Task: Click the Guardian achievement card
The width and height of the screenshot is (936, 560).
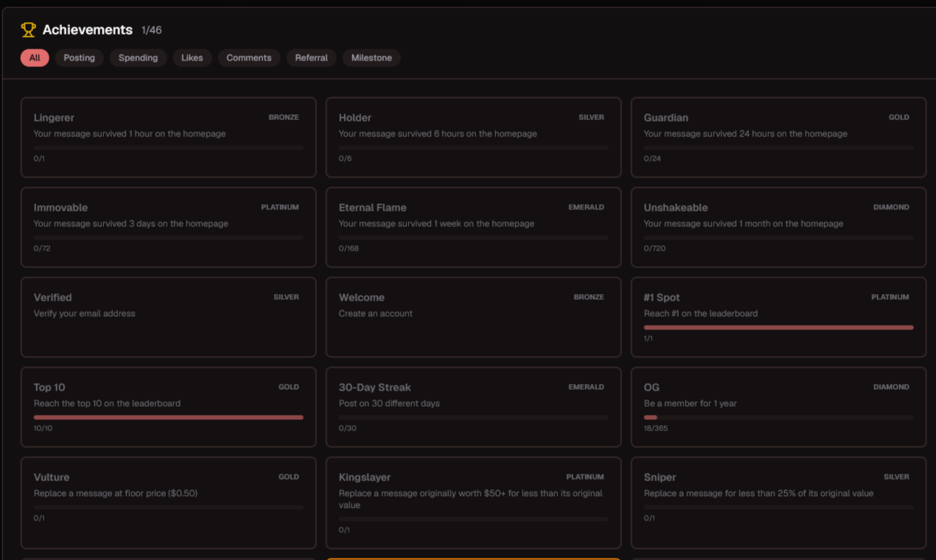Action: (778, 137)
